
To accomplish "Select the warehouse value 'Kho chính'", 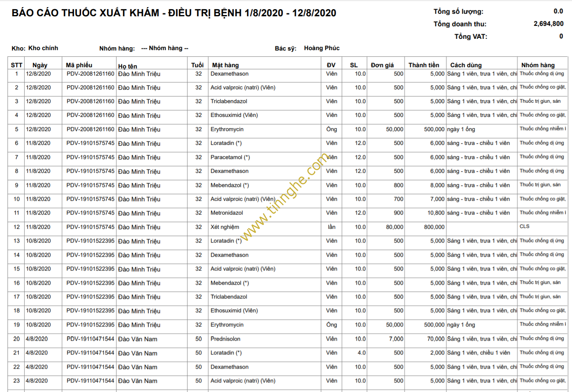I will tap(43, 48).
